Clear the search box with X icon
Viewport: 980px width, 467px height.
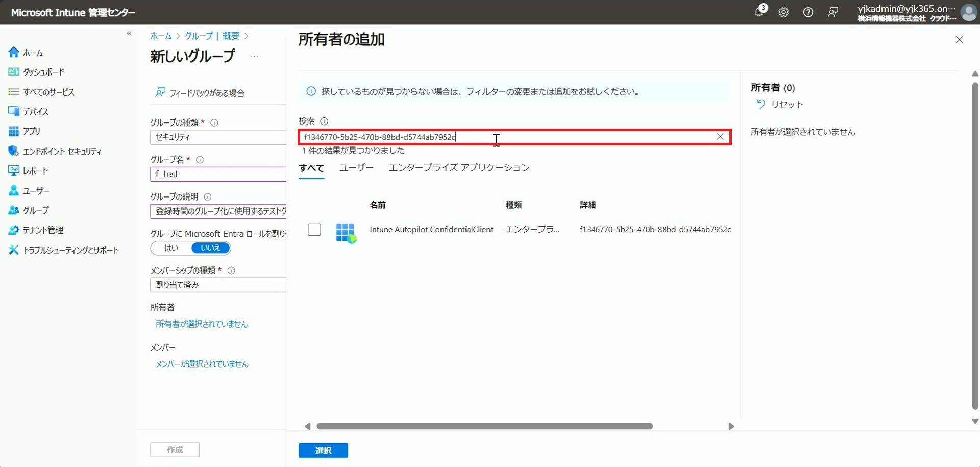click(x=720, y=137)
